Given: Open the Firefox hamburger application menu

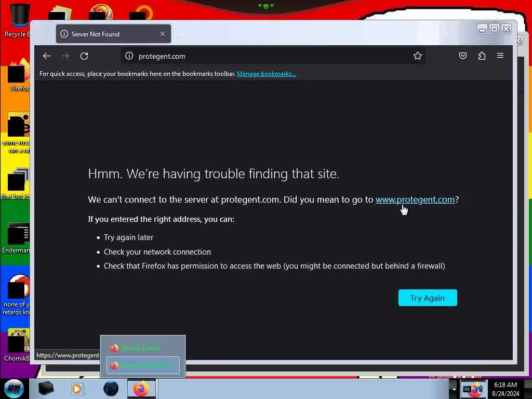Looking at the screenshot, I should [500, 56].
